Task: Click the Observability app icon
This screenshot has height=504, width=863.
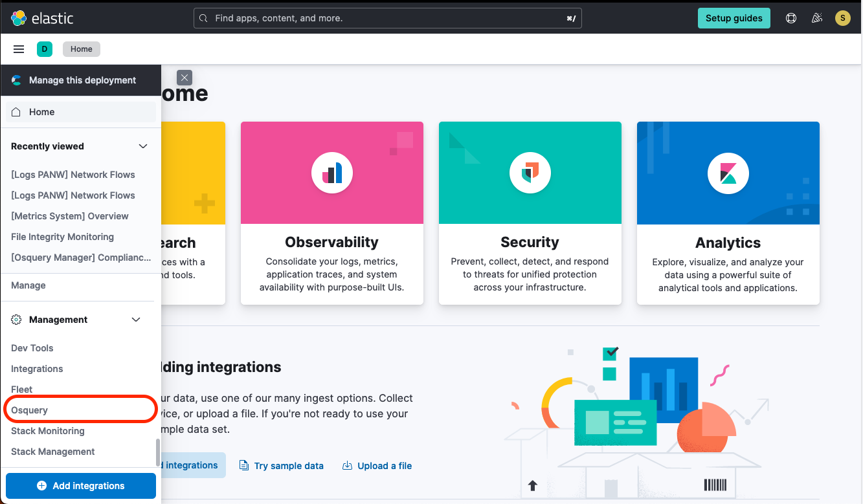Action: [331, 173]
